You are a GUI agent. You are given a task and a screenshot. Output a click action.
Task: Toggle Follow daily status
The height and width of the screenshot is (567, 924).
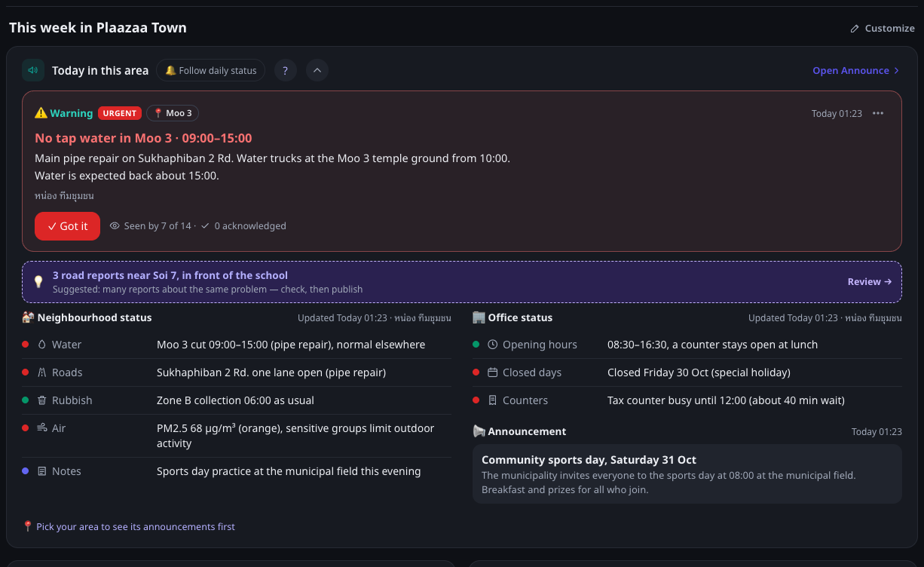(211, 70)
